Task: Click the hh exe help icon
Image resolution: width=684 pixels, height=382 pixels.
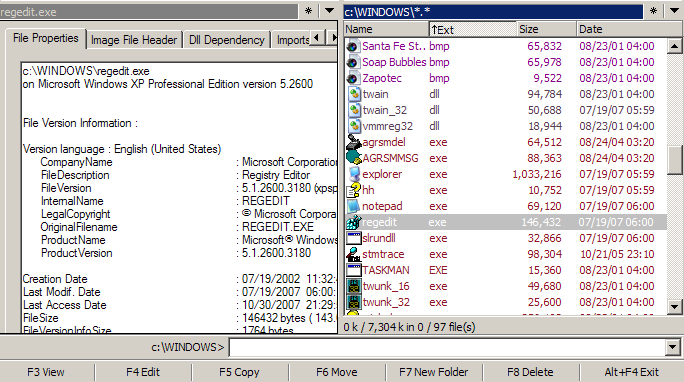Action: [354, 190]
